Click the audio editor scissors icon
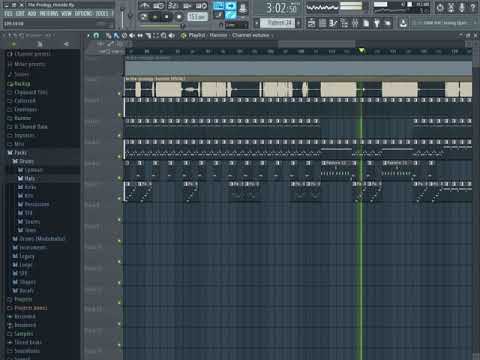480x360 pixels. 451,7
